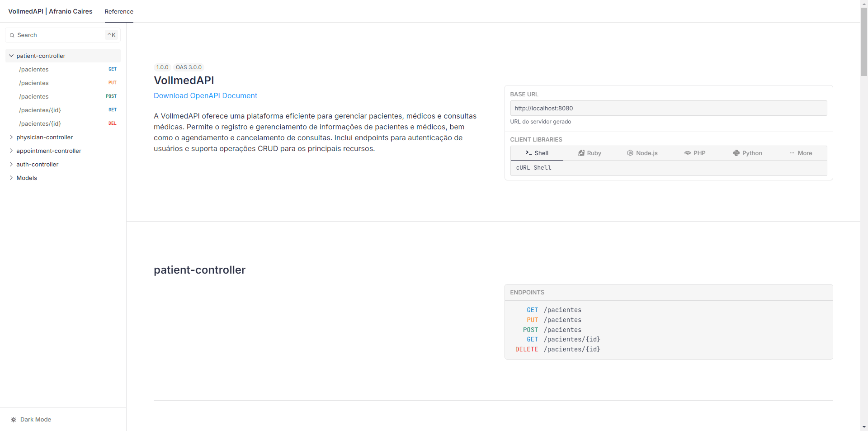Click the Dark Mode sun icon

14,420
